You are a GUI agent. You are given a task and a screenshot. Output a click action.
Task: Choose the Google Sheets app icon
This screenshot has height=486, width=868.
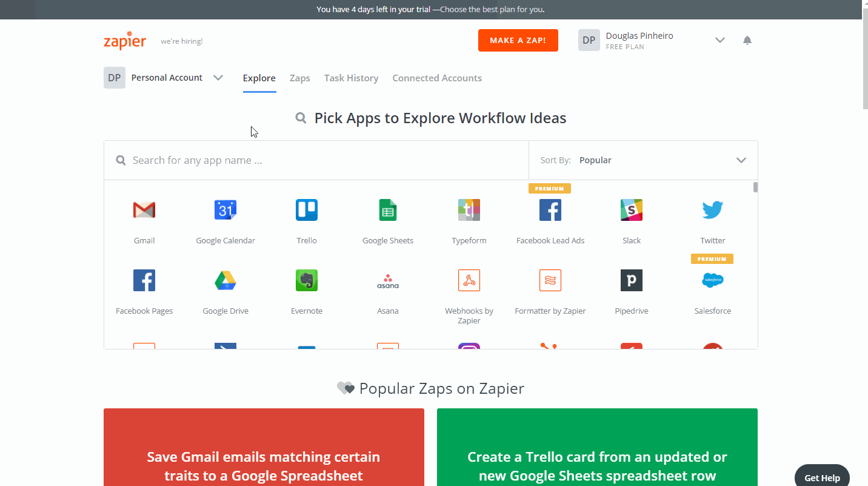388,210
